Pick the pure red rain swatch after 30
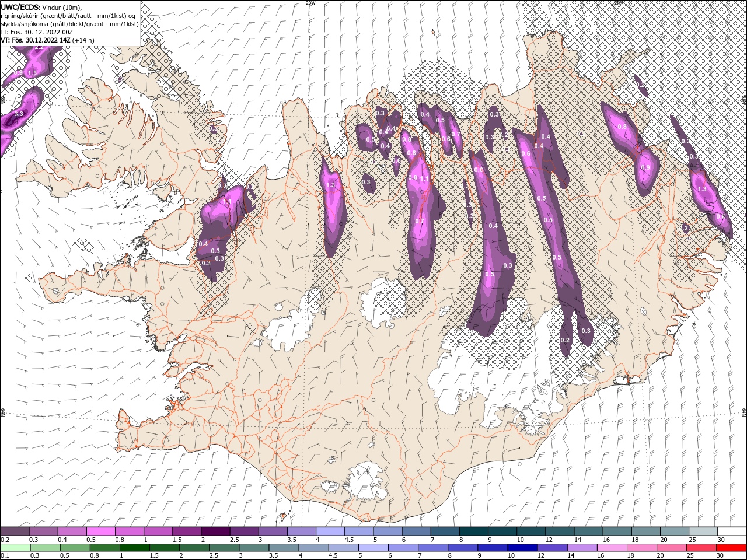Screen dimensions: 747x560 pos(731,547)
